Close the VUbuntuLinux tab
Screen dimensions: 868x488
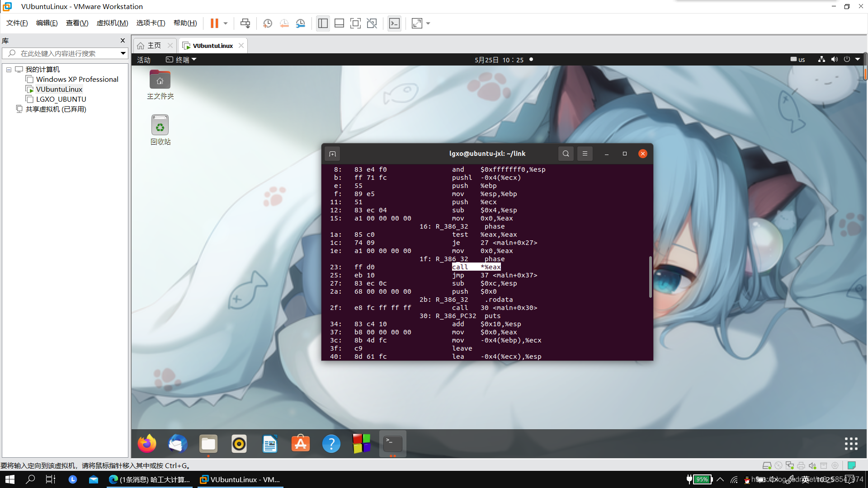click(x=241, y=46)
